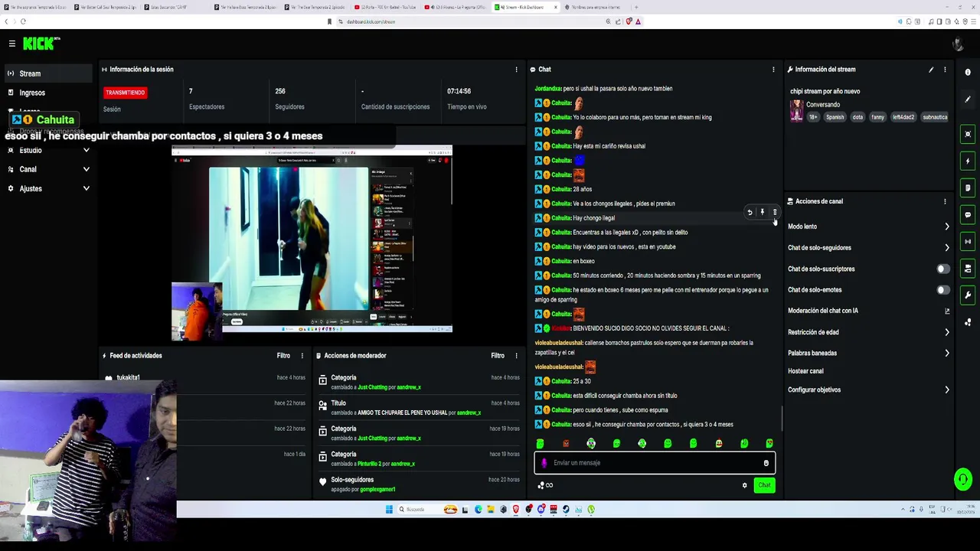
Task: Open options menu of Información de la sesión
Action: 516,70
